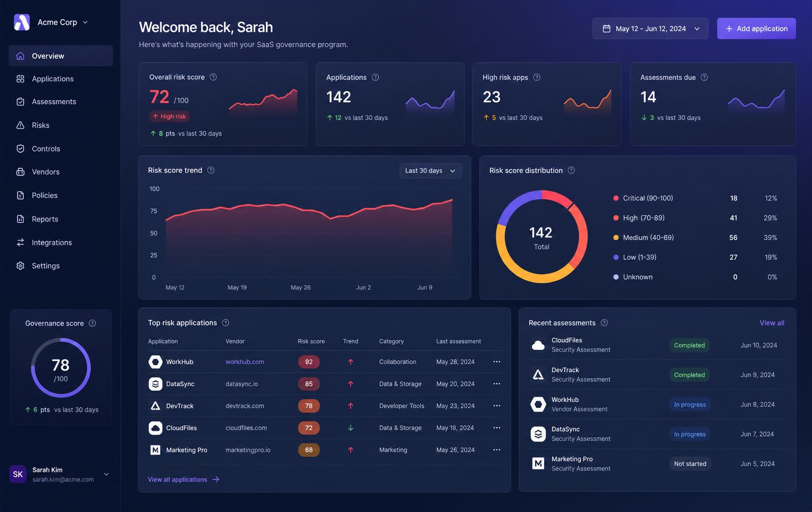The image size is (812, 512).
Task: Click the Risk score distribution help icon
Action: pyautogui.click(x=571, y=170)
